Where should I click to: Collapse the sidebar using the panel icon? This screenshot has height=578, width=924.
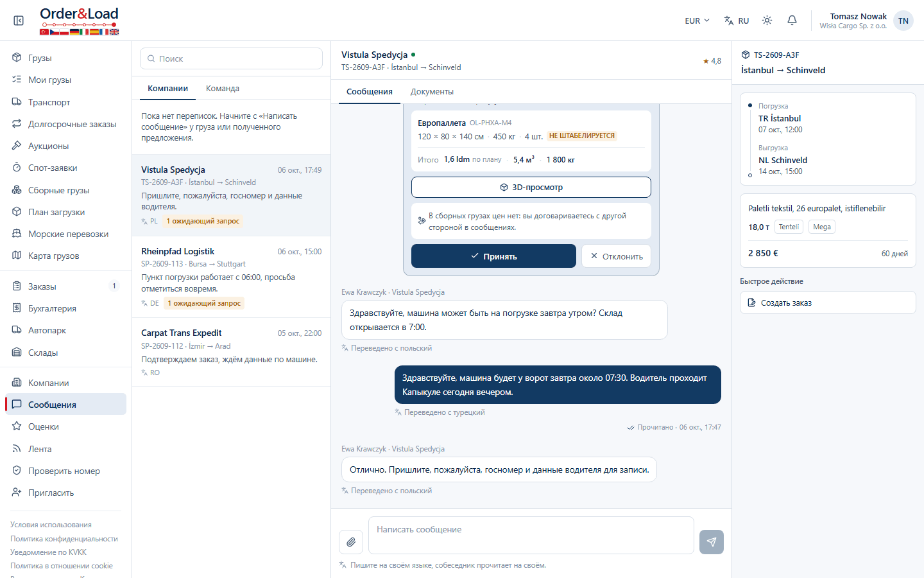pos(19,21)
